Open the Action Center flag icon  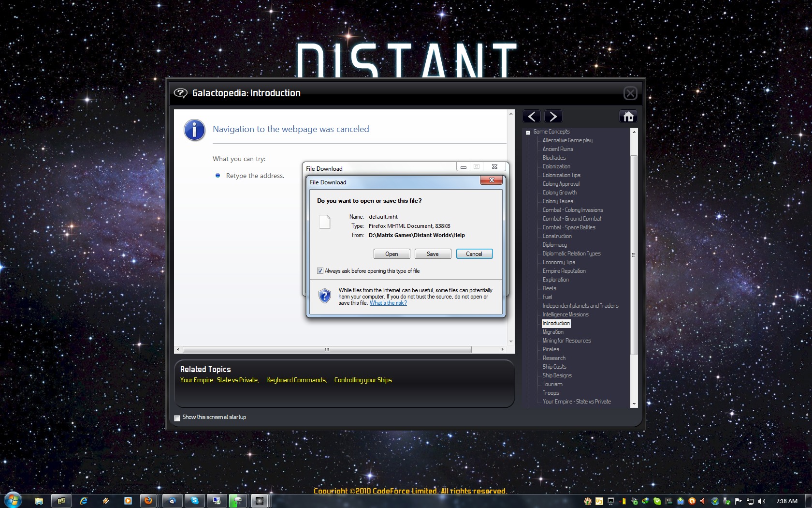click(738, 501)
